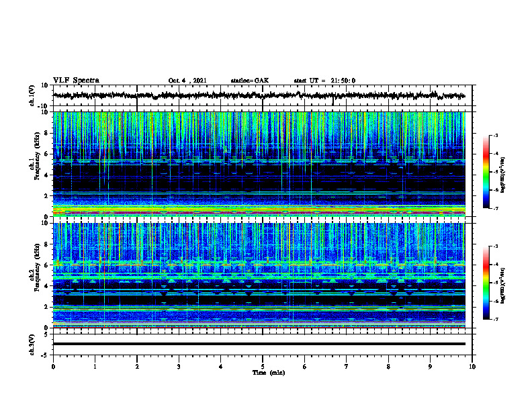Click the "-3" value on ch.2 color bar
This screenshot has width=532, height=411.
click(x=496, y=246)
